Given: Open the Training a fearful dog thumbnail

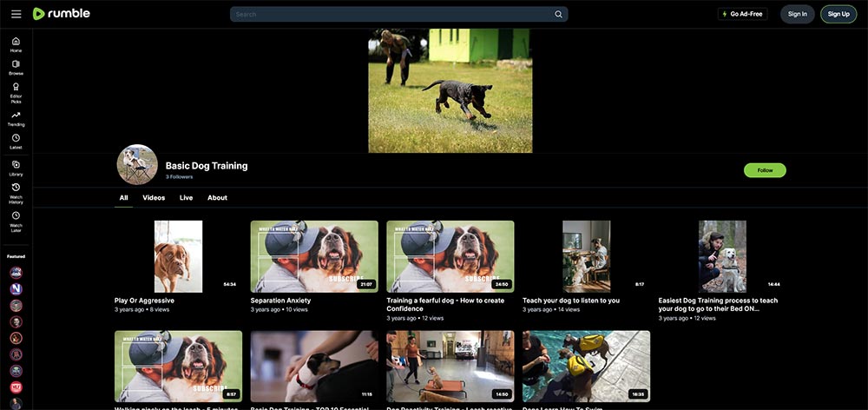Looking at the screenshot, I should pos(450,256).
